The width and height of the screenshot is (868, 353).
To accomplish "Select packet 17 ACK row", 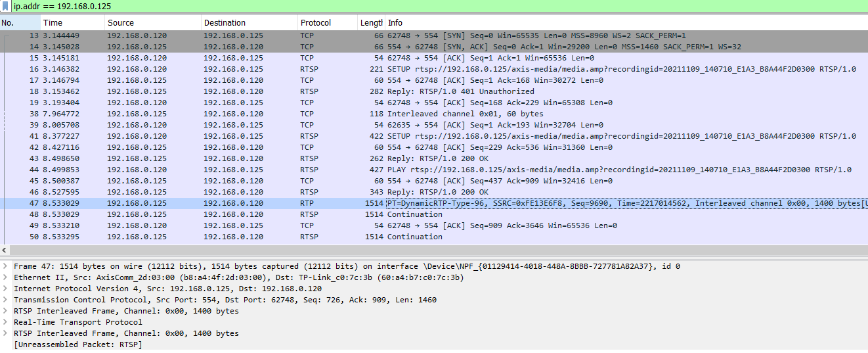I will 434,80.
